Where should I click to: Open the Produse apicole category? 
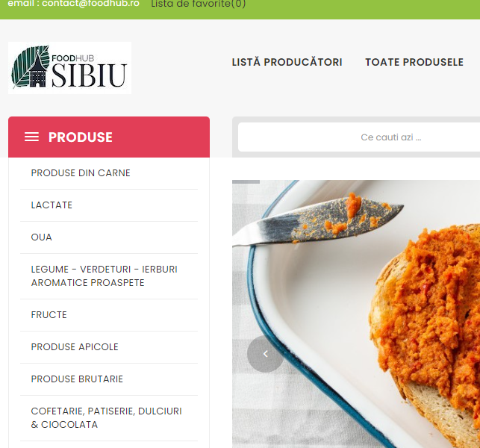click(75, 347)
